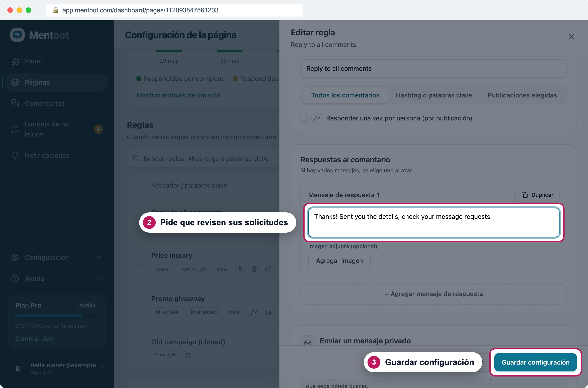The width and height of the screenshot is (588, 388).
Task: Click the 'how much' keyword tag
Action: click(192, 269)
